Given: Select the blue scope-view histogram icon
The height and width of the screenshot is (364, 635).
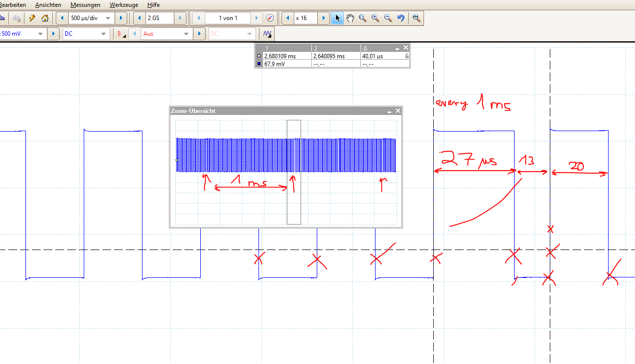Looking at the screenshot, I should (x=3, y=18).
